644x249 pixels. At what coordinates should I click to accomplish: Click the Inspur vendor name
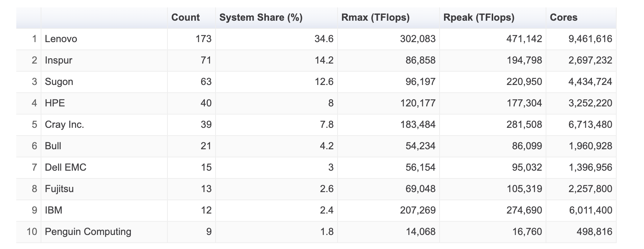click(58, 60)
